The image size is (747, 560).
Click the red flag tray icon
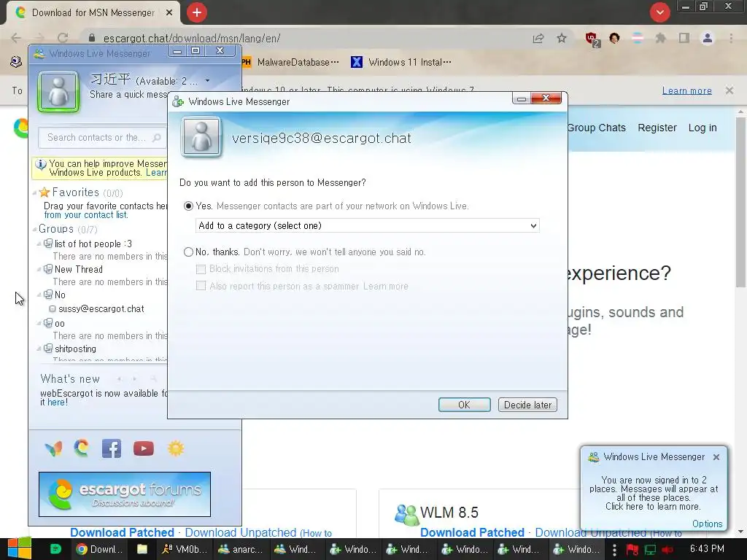tap(632, 550)
